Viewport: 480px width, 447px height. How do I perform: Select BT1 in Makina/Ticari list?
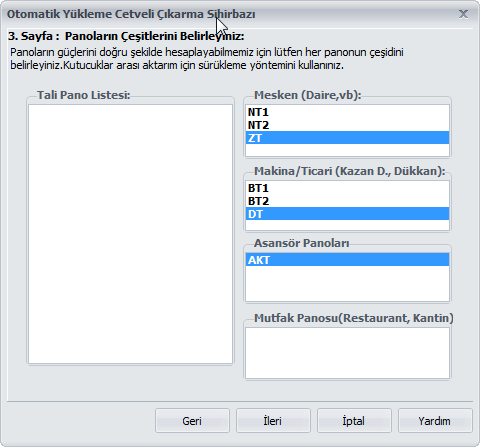pyautogui.click(x=347, y=188)
